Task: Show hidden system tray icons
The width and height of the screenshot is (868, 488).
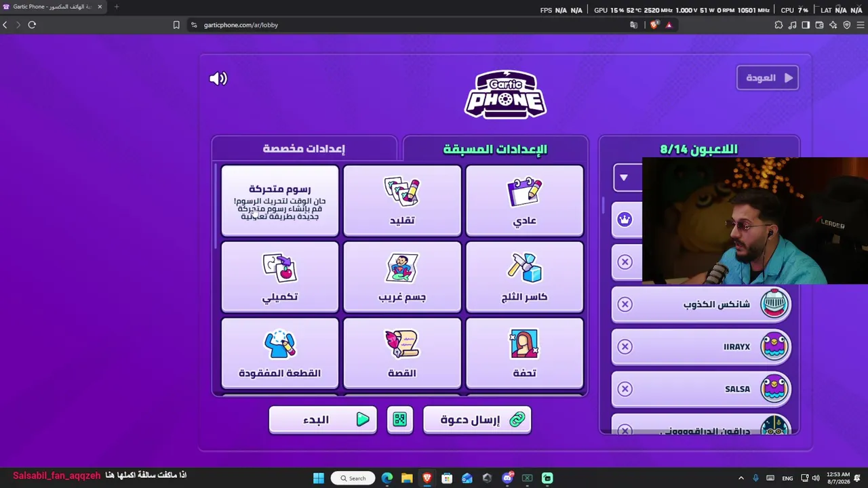Action: point(741,478)
